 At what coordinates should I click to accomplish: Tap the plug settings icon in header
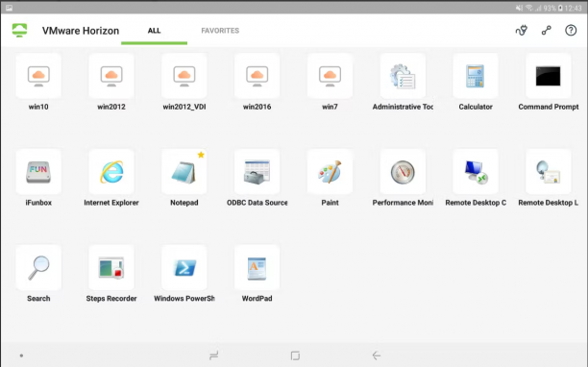point(522,31)
